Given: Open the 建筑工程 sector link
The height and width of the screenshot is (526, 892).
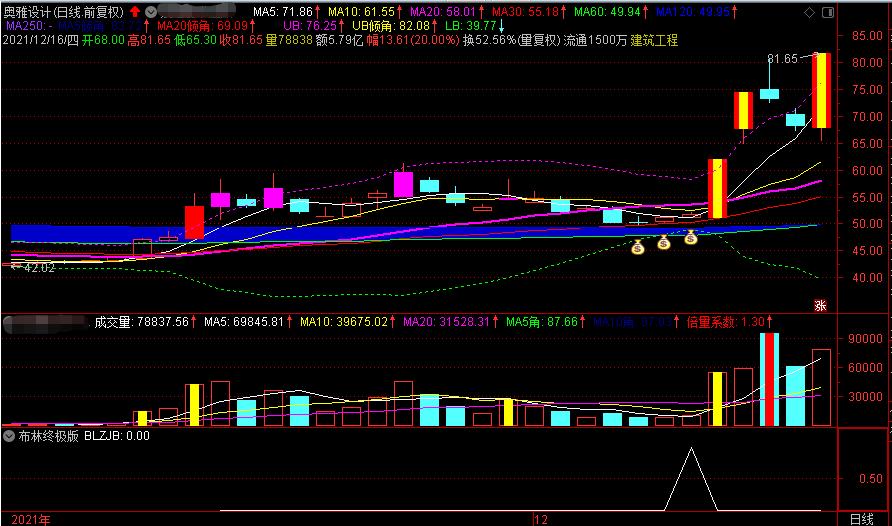Looking at the screenshot, I should pyautogui.click(x=654, y=40).
